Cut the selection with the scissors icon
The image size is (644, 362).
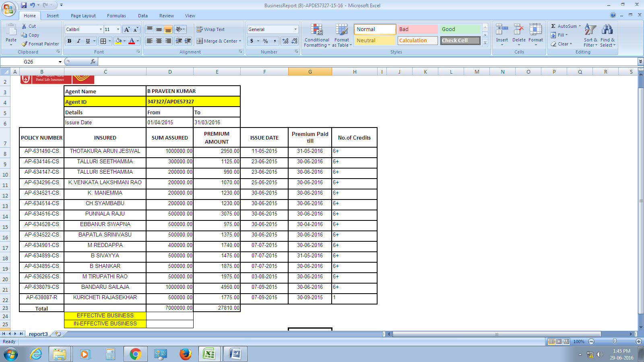coord(24,26)
